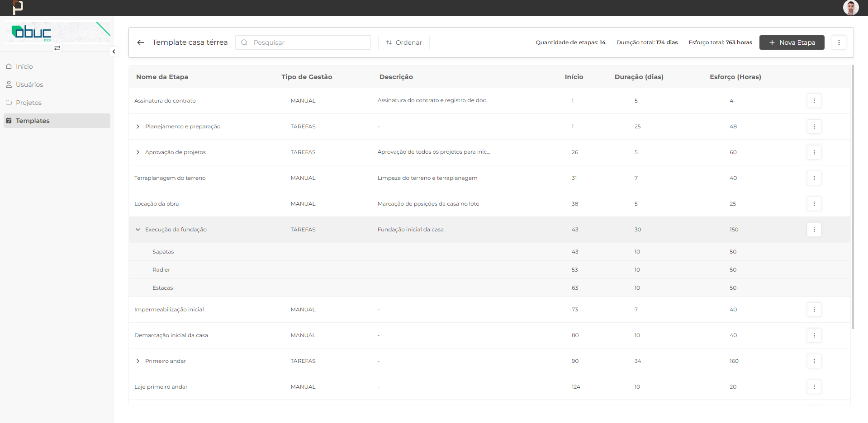Open Usuários in the sidebar

[x=29, y=85]
